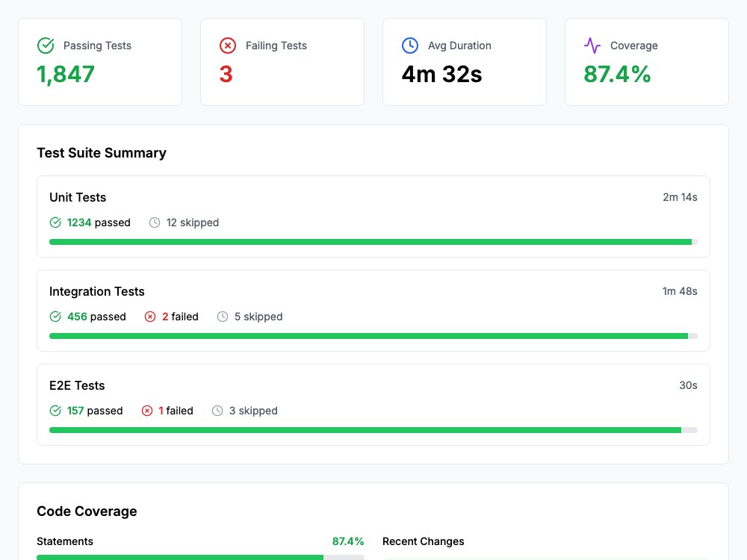Screen dimensions: 747x560
Task: Click the 1234 passed text
Action: click(99, 223)
